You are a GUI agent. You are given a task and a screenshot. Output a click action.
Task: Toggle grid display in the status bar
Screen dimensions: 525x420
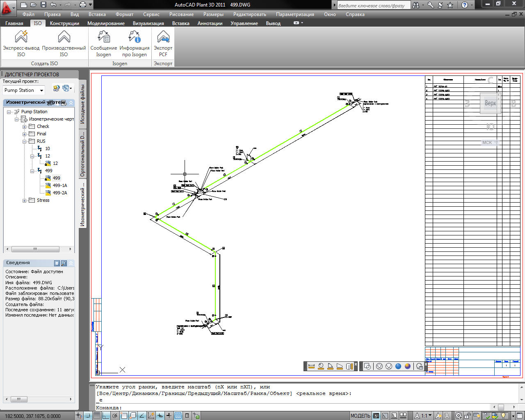point(97,415)
